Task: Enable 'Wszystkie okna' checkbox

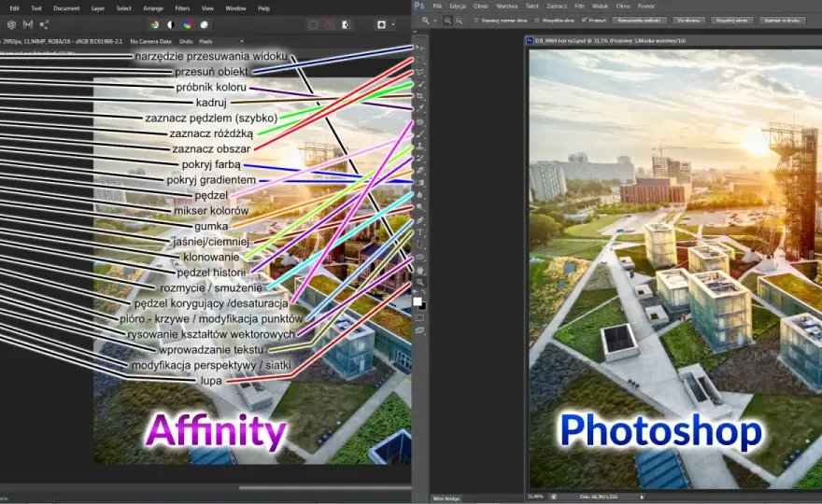Action: tap(537, 21)
